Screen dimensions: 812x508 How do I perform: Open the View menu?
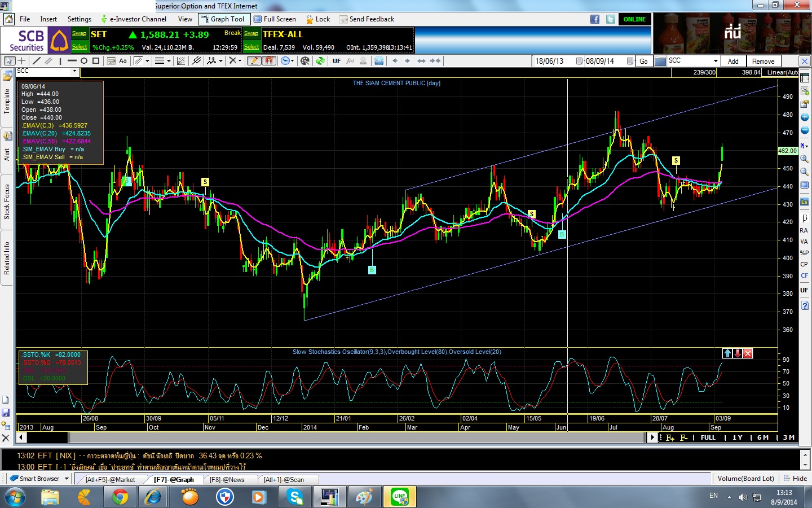point(185,19)
